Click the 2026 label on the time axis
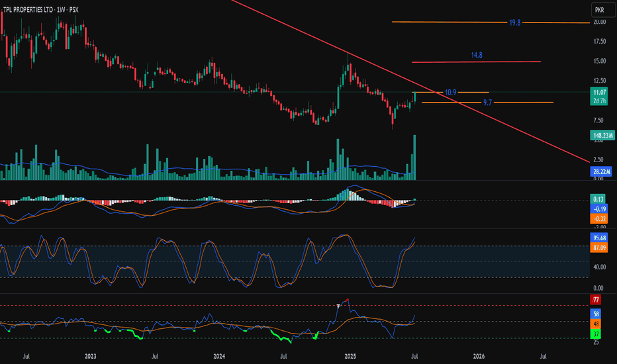This screenshot has width=617, height=364. (479, 356)
